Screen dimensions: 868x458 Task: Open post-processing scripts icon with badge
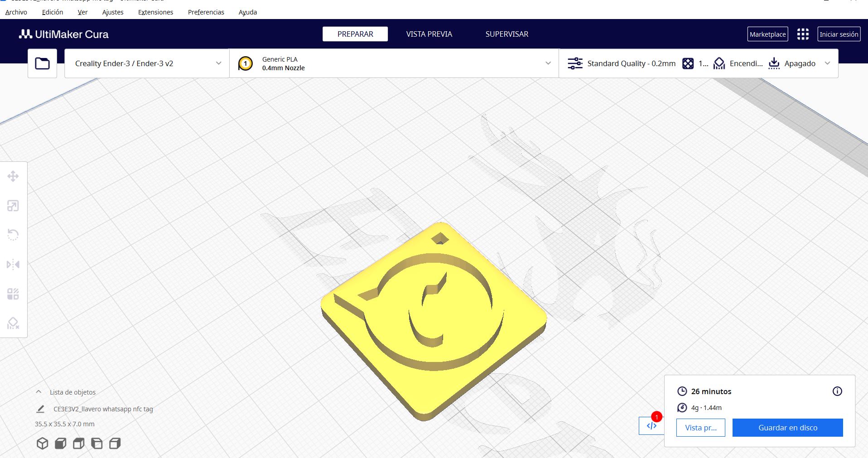coord(651,425)
